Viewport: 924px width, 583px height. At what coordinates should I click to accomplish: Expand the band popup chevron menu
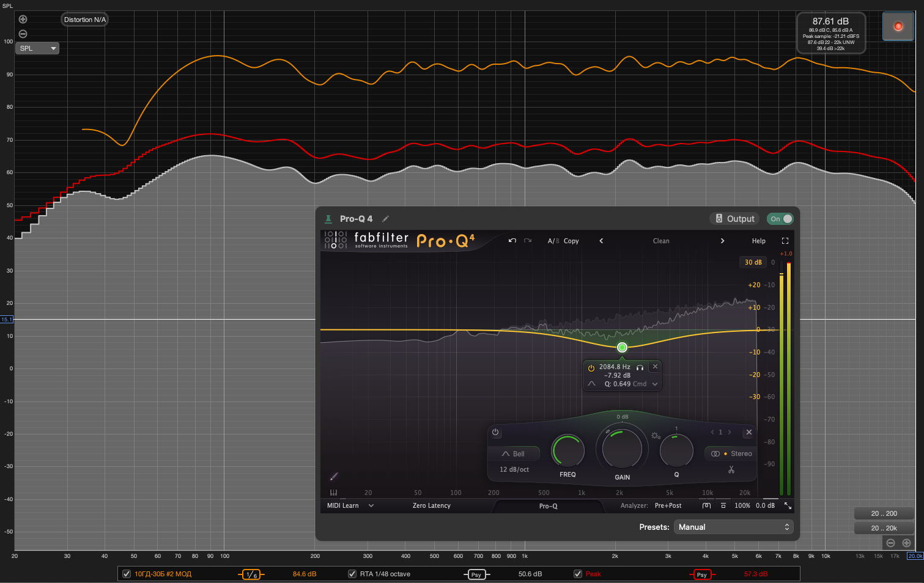coord(655,384)
